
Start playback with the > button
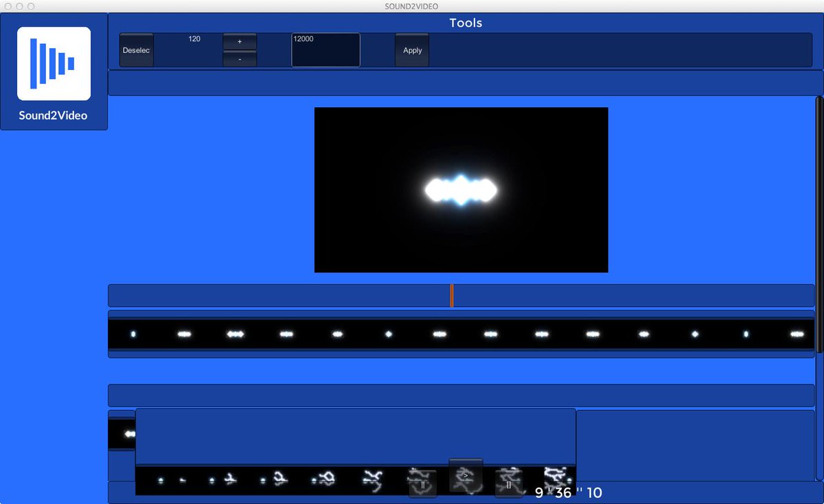click(x=466, y=475)
